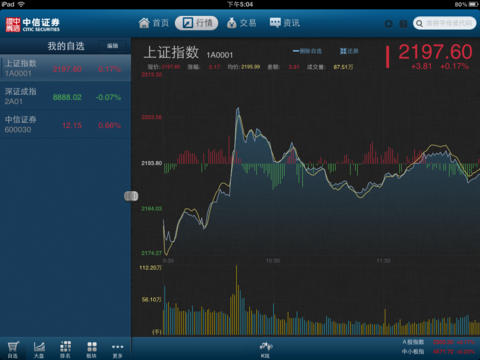Tap the edit button beside 我的自选

112,46
